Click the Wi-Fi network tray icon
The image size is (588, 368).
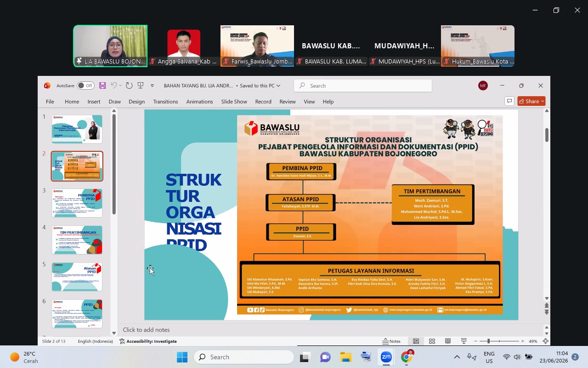click(507, 357)
